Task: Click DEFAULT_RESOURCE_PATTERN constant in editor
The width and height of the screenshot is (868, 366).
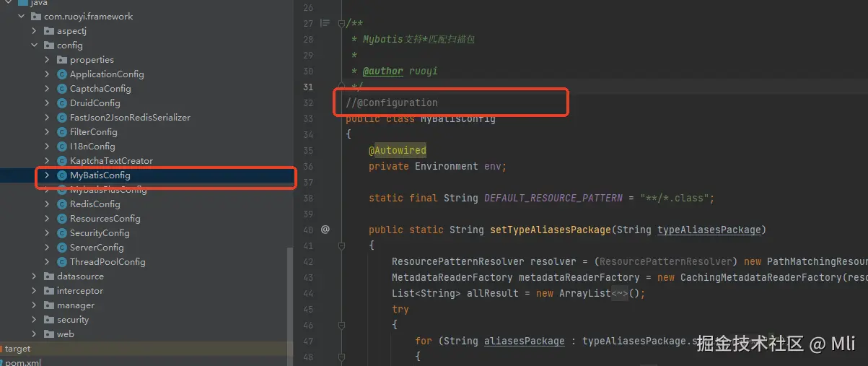Action: click(x=553, y=198)
